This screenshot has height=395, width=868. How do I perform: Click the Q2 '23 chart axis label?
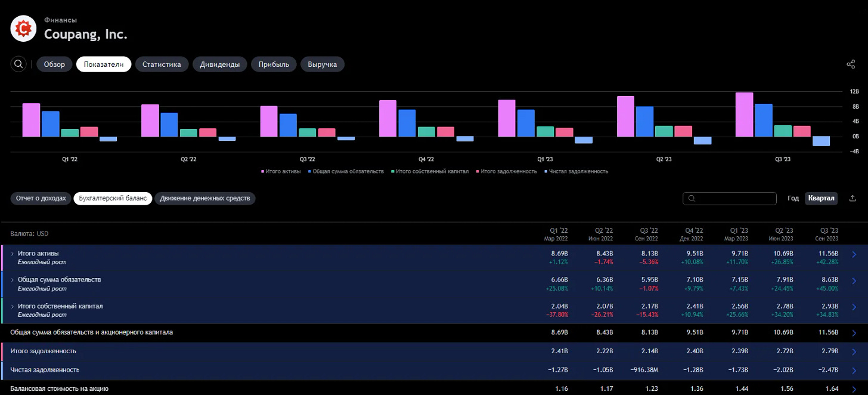[664, 159]
